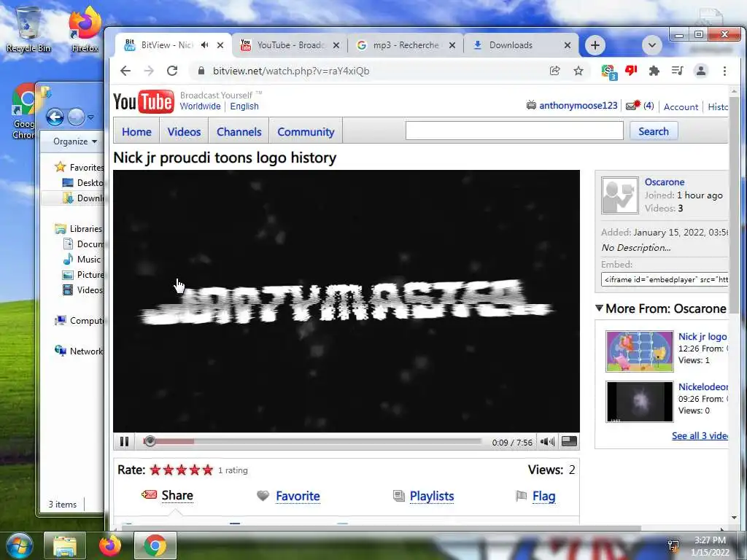Click the Firefox desktop shortcut
The height and width of the screenshot is (560, 747).
coord(85,29)
